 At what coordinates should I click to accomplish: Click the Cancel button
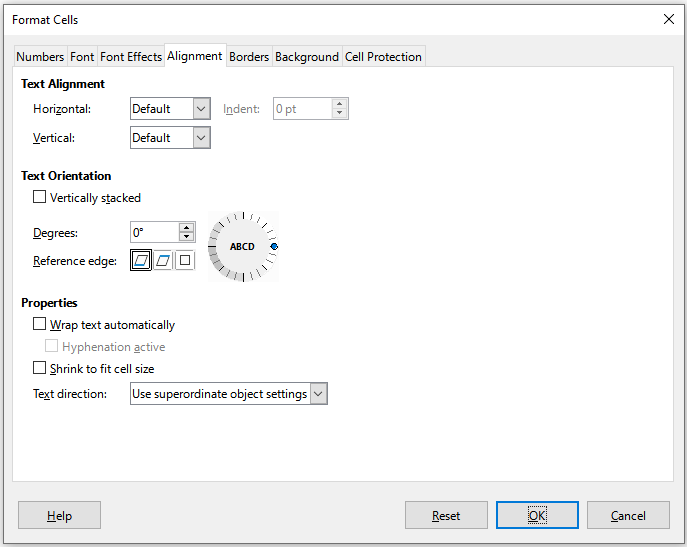628,515
